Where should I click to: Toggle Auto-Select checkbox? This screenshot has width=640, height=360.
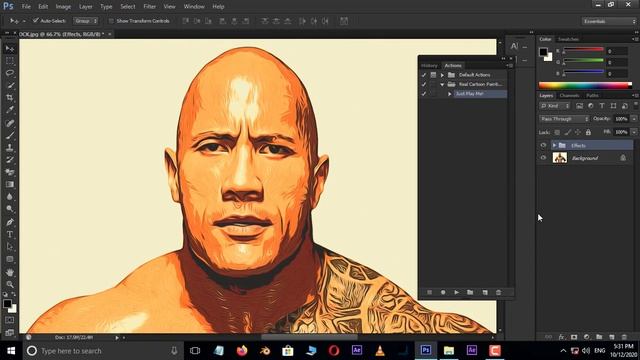(x=36, y=20)
